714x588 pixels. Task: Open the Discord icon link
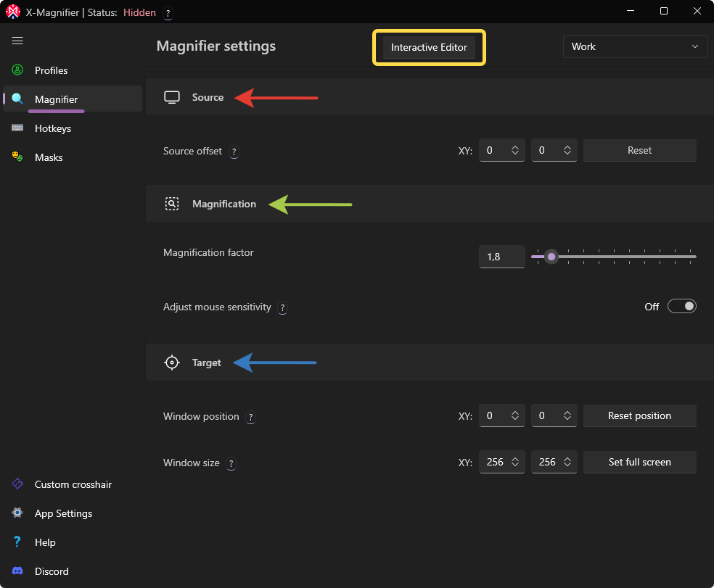17,571
